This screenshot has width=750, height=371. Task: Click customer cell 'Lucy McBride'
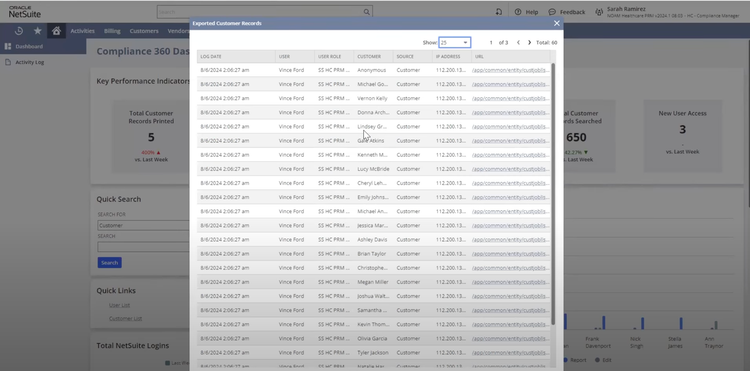point(373,169)
